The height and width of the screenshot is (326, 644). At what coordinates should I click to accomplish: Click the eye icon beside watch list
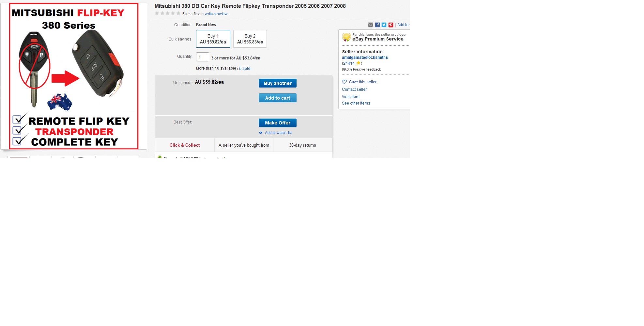(x=260, y=133)
